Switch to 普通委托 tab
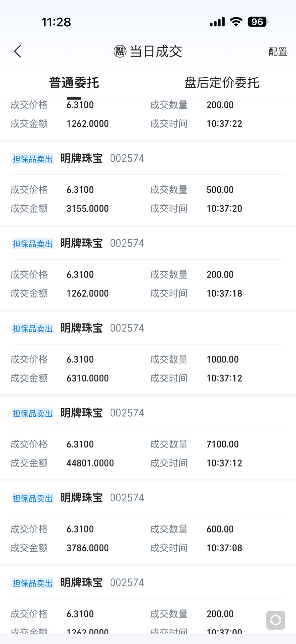296x644 pixels. coord(74,83)
